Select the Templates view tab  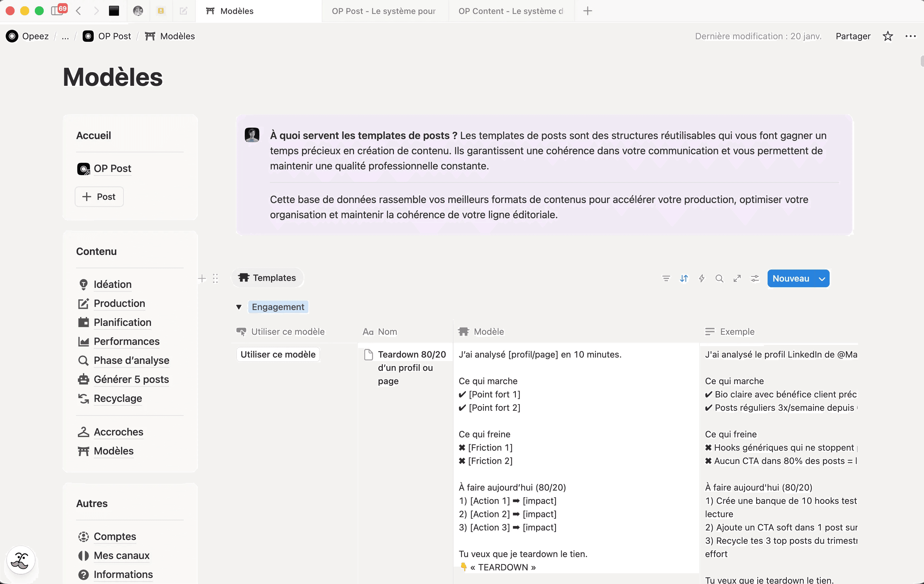click(x=268, y=278)
